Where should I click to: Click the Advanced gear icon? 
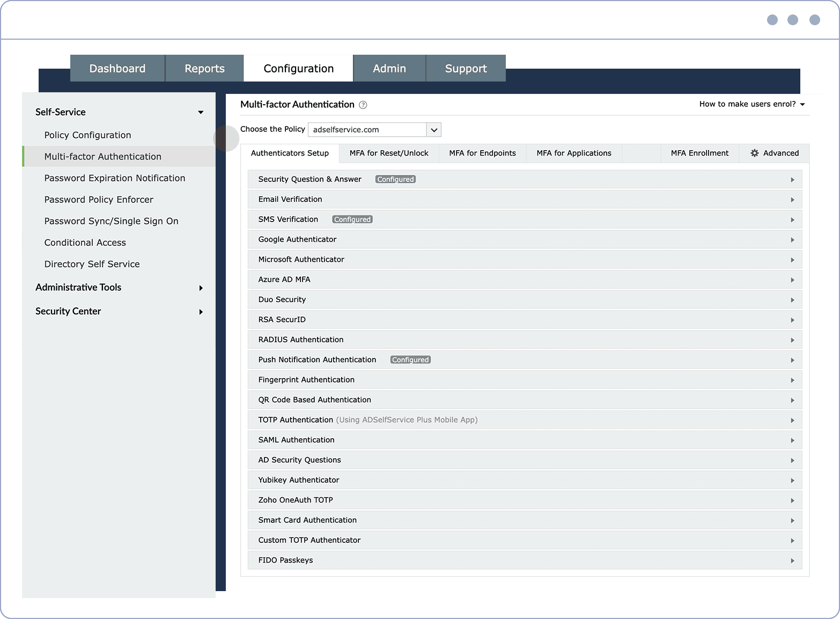point(755,153)
